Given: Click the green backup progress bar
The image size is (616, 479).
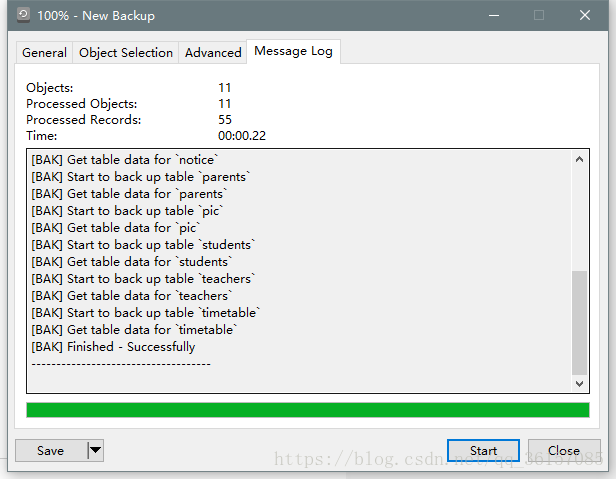Looking at the screenshot, I should [x=307, y=410].
